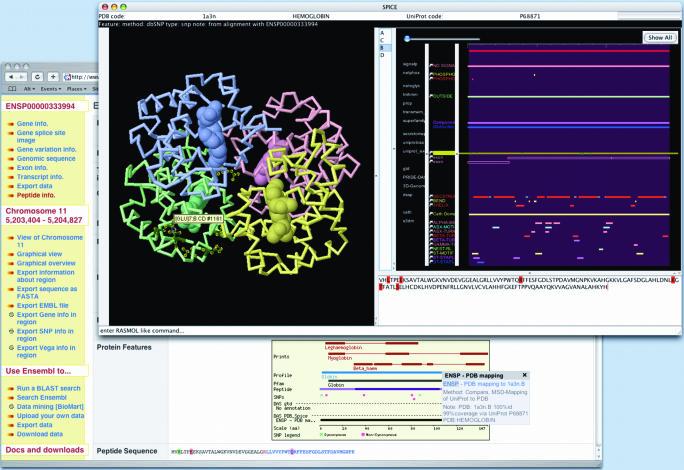Open Export SNP info in region link
Screen dimensions: 684x470
(x=45, y=335)
